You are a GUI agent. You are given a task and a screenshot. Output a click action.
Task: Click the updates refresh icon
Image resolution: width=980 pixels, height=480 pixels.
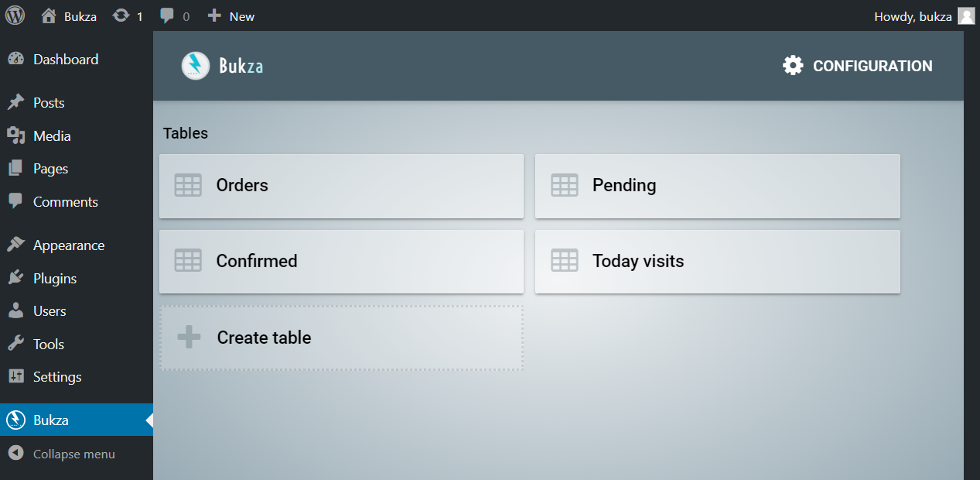tap(121, 15)
